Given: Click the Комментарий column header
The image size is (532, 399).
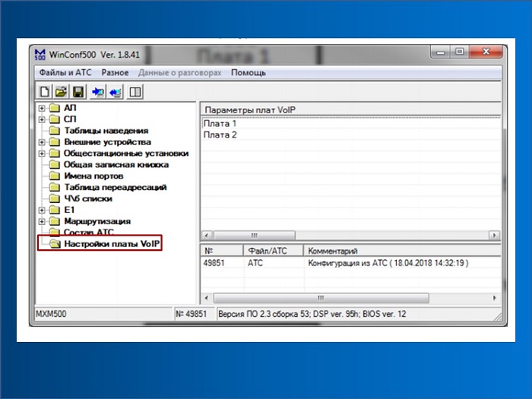Looking at the screenshot, I should 402,251.
